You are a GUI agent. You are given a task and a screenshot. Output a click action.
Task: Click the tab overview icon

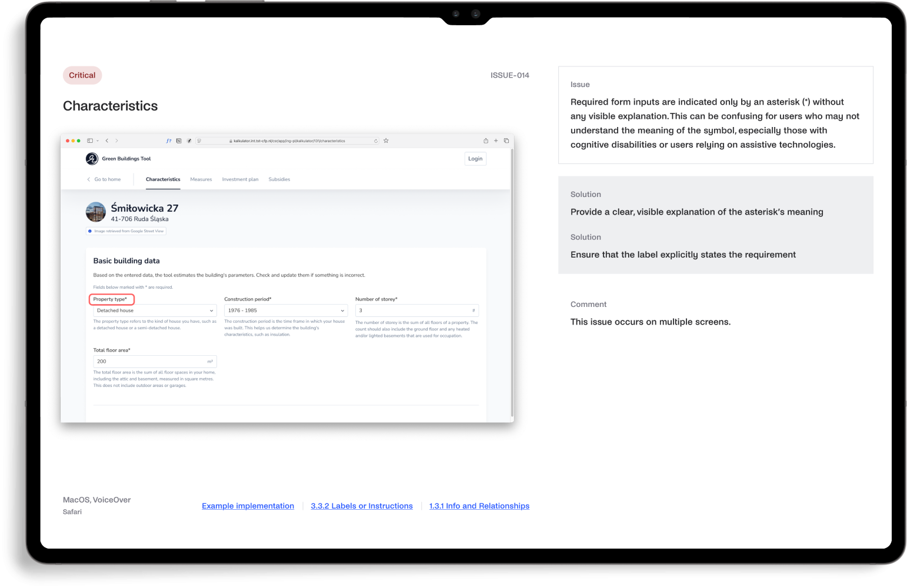point(505,141)
